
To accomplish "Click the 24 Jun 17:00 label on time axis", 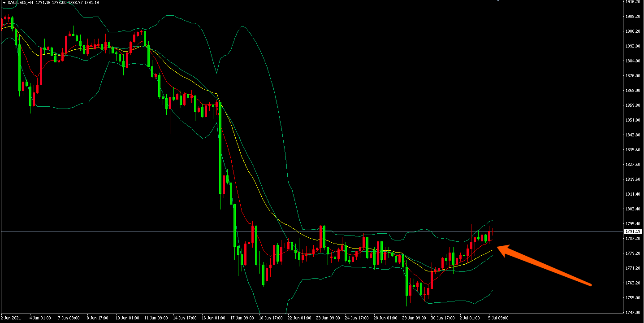I will [x=357, y=318].
